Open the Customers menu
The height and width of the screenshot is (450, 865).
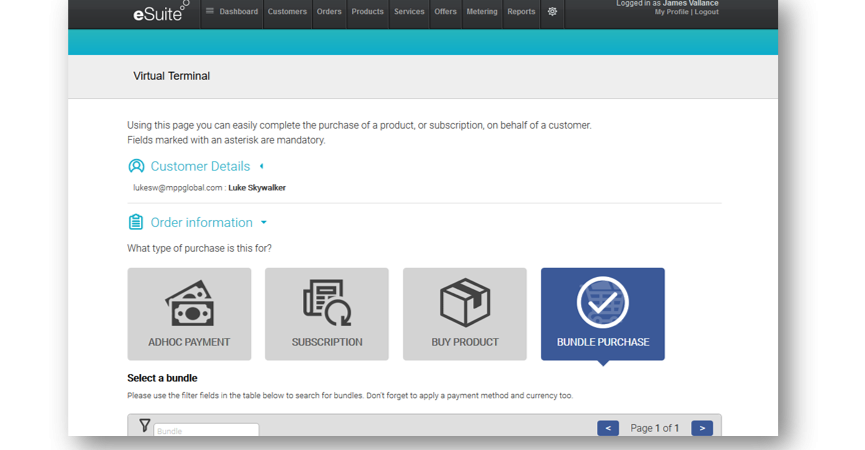287,12
